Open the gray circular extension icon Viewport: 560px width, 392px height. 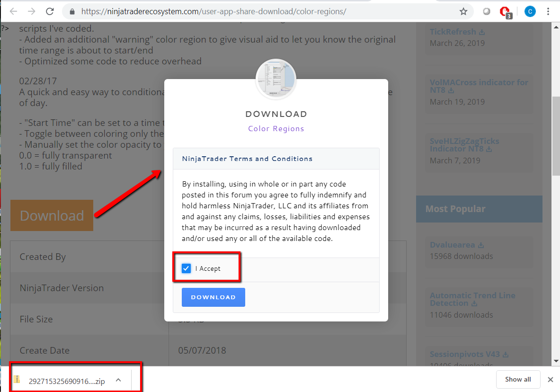coord(487,11)
